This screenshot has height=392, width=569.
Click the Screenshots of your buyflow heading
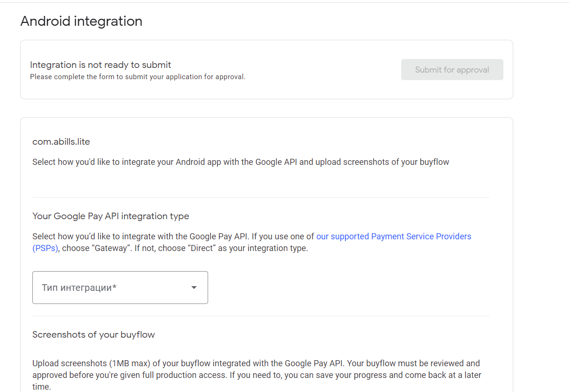(x=93, y=334)
